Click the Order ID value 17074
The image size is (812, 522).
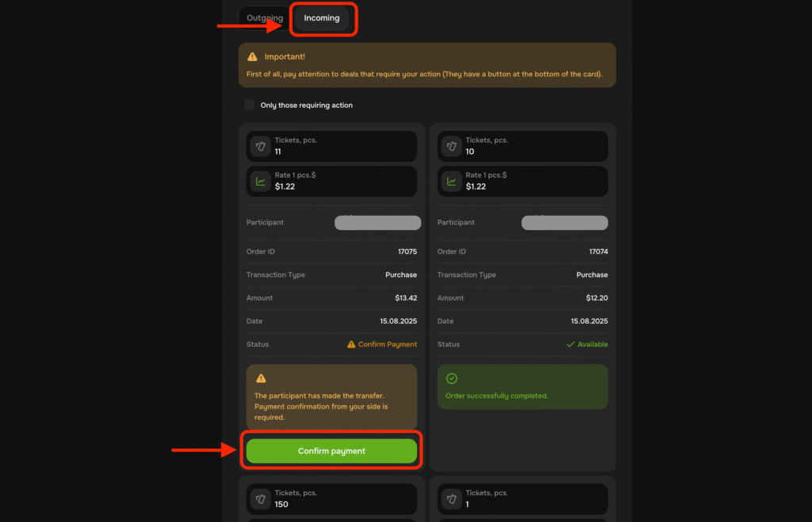(x=598, y=251)
